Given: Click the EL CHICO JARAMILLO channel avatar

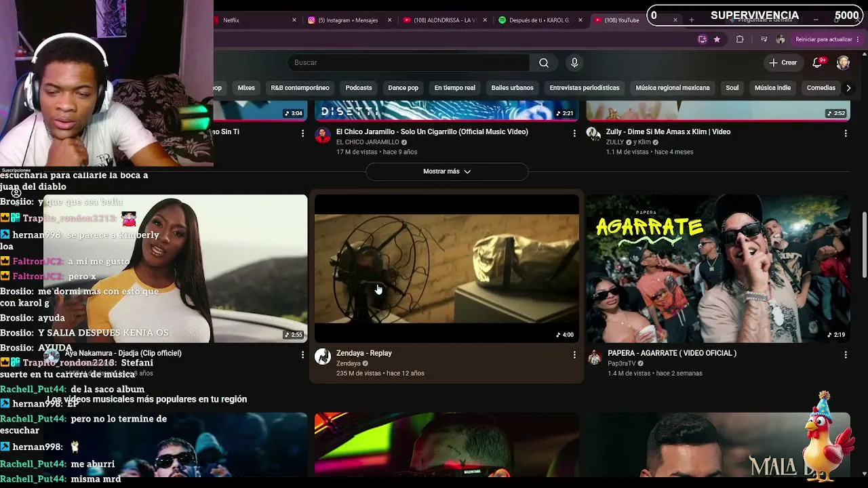Looking at the screenshot, I should [323, 135].
